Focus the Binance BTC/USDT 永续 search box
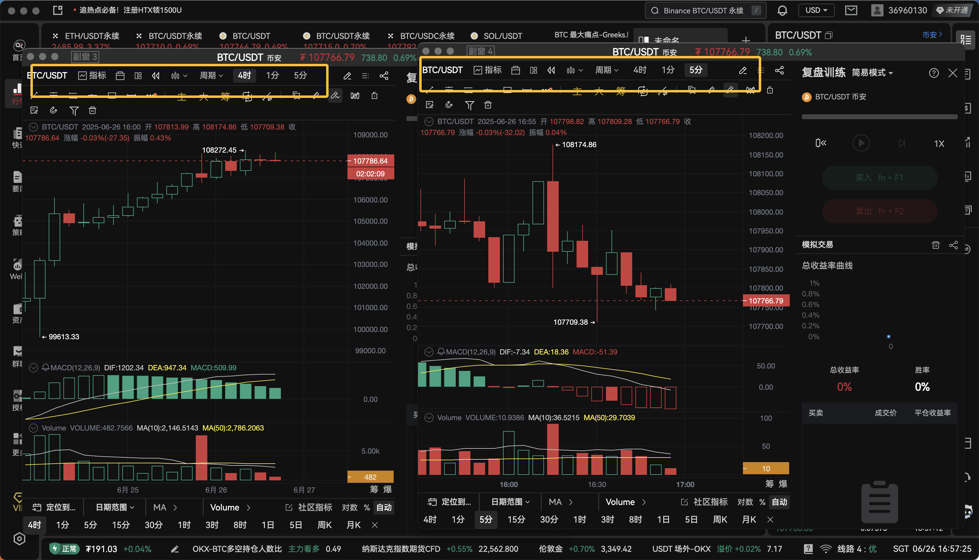This screenshot has height=560, width=979. coord(705,10)
